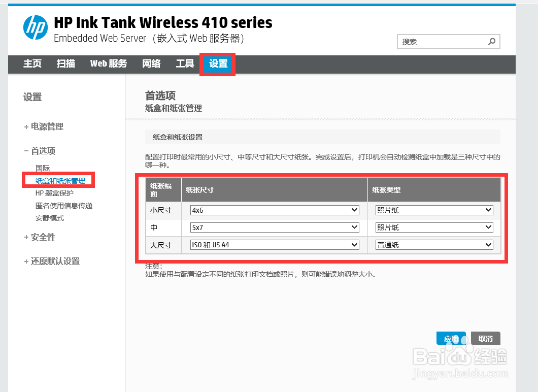Screen dimensions: 538x392
Task: Open the 匿名使用信息传递 link
Action: click(64, 206)
